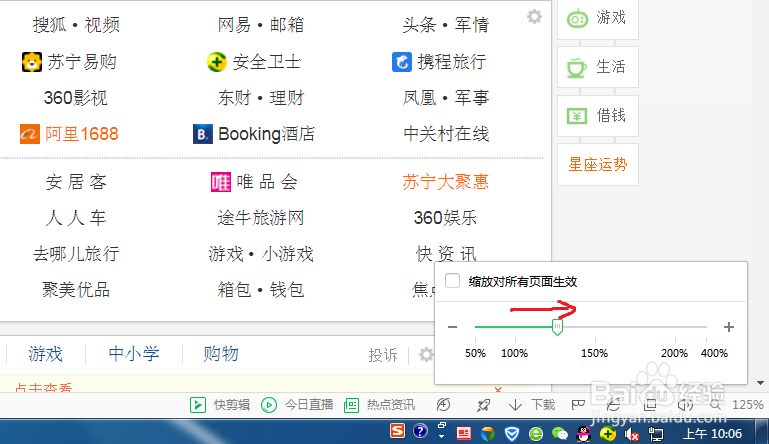Open the 下载 download manager
Image resolution: width=769 pixels, height=444 pixels.
click(532, 405)
